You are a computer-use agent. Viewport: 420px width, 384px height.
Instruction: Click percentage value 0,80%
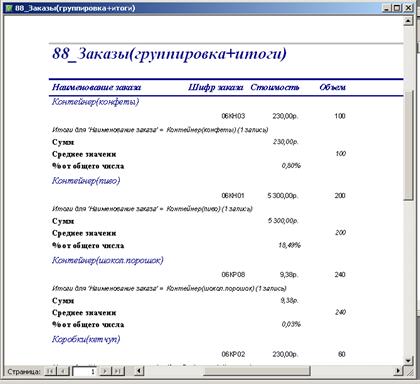[x=291, y=165]
